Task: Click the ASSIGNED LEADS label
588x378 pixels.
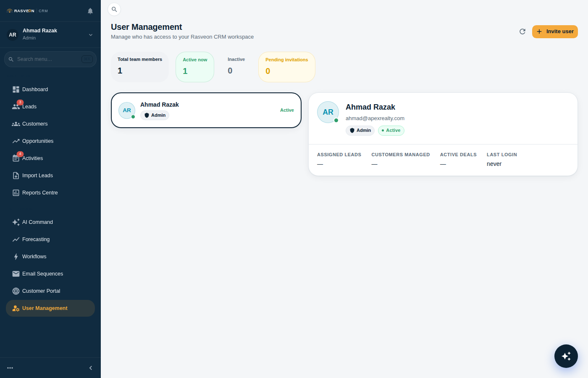Action: pos(339,155)
